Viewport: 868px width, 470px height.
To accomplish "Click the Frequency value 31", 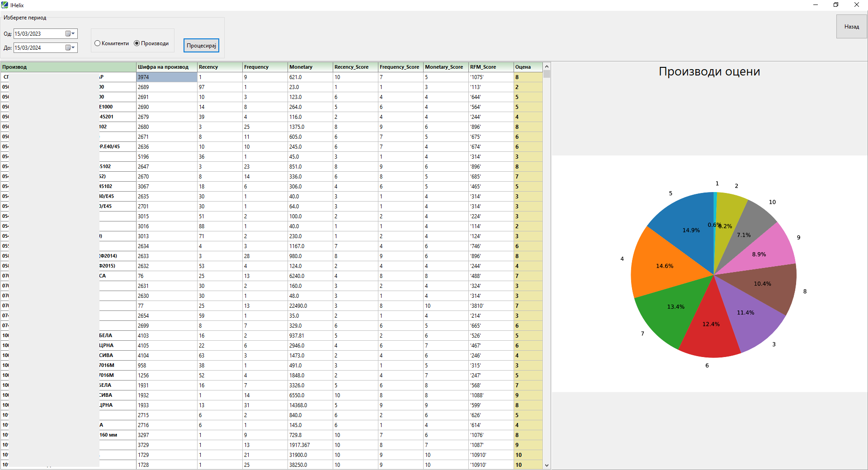I will [265, 405].
